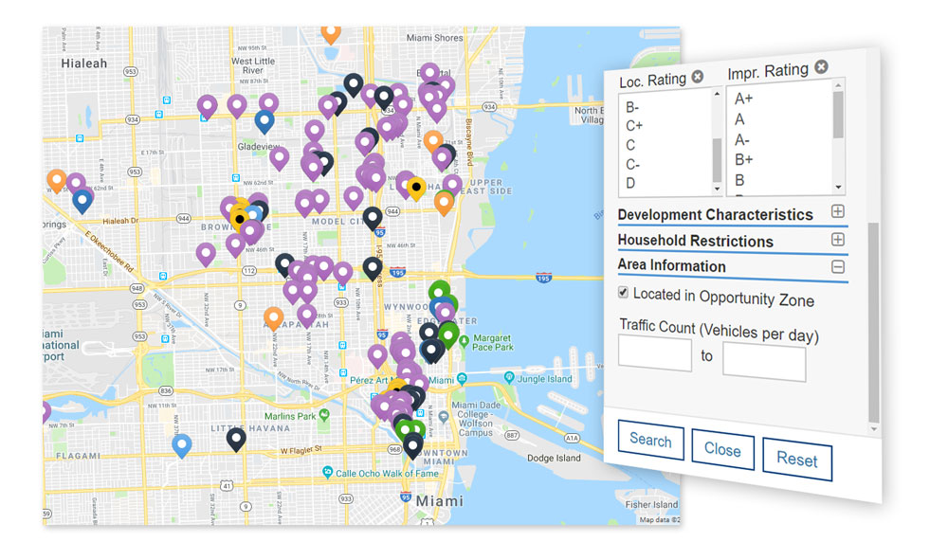948x560 pixels.
Task: Focus the minimum Traffic Count field
Action: (x=655, y=354)
